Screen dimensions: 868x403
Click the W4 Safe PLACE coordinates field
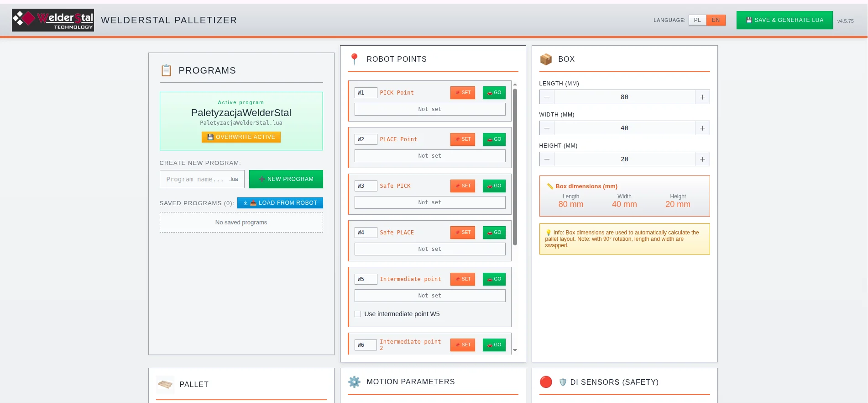(430, 249)
